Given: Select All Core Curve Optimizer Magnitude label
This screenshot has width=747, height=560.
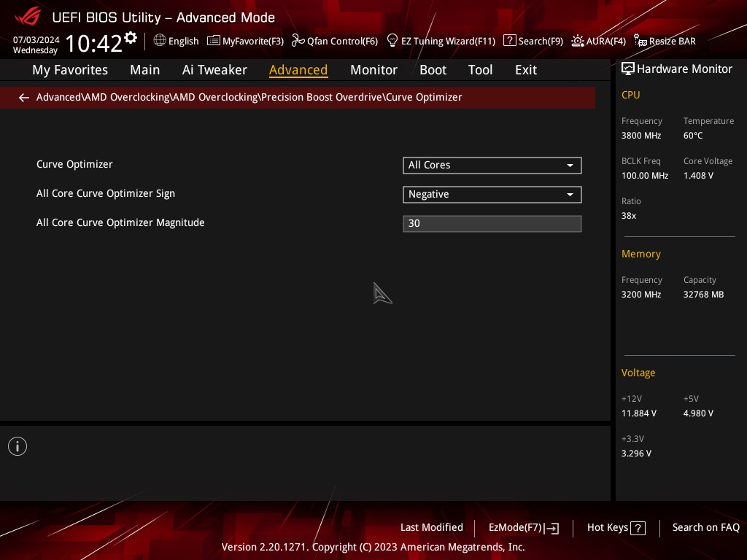Looking at the screenshot, I should [x=120, y=222].
